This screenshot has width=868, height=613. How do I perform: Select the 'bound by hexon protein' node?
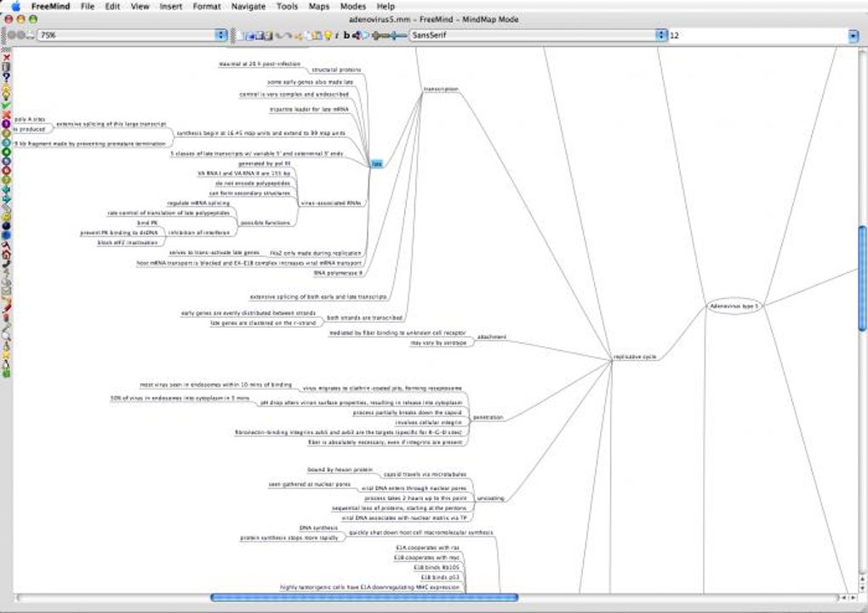coord(340,470)
